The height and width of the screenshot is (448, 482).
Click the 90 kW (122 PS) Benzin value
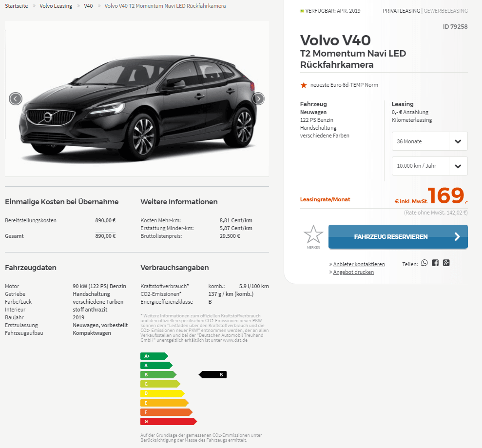[x=99, y=286]
